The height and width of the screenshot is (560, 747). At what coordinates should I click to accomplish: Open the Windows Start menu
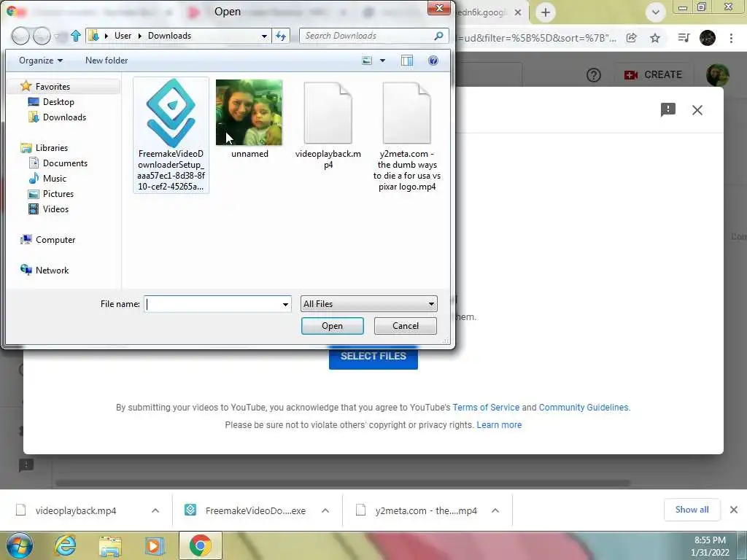click(x=19, y=545)
